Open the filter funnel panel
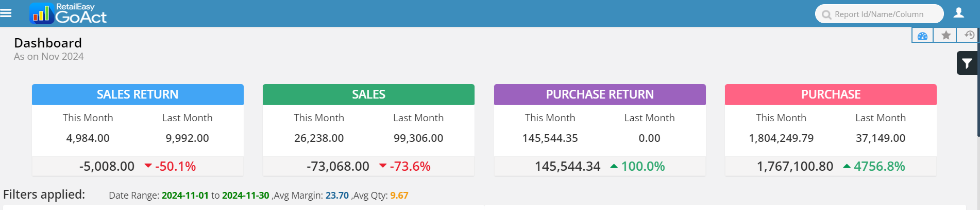The width and height of the screenshot is (980, 210). (x=967, y=63)
